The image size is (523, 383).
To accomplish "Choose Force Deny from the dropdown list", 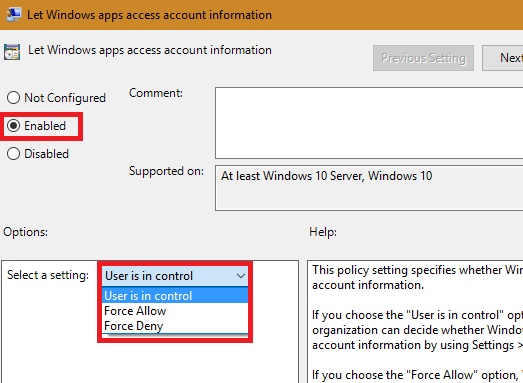I will tap(175, 326).
